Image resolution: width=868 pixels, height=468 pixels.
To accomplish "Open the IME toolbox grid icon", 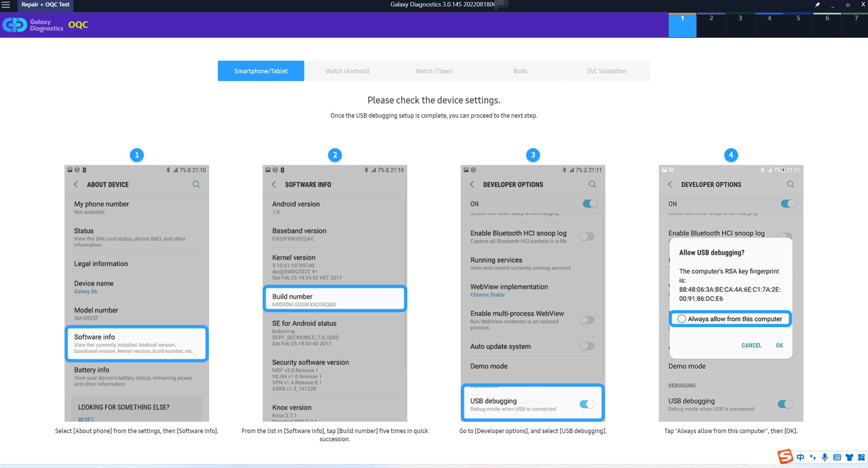I will click(x=861, y=457).
